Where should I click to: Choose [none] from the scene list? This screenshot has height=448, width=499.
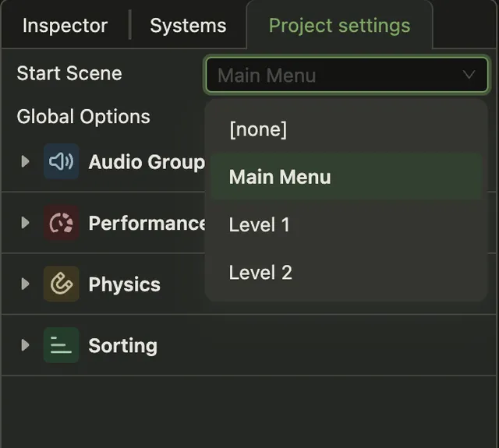point(346,129)
